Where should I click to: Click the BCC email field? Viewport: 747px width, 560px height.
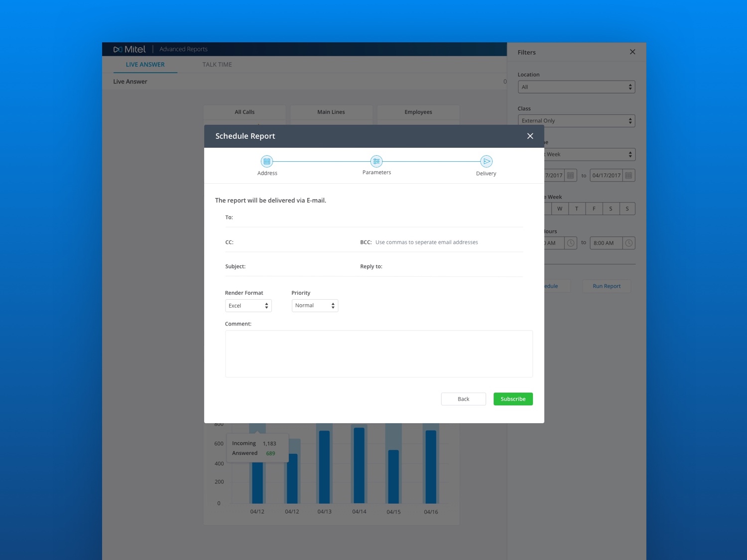coord(441,242)
